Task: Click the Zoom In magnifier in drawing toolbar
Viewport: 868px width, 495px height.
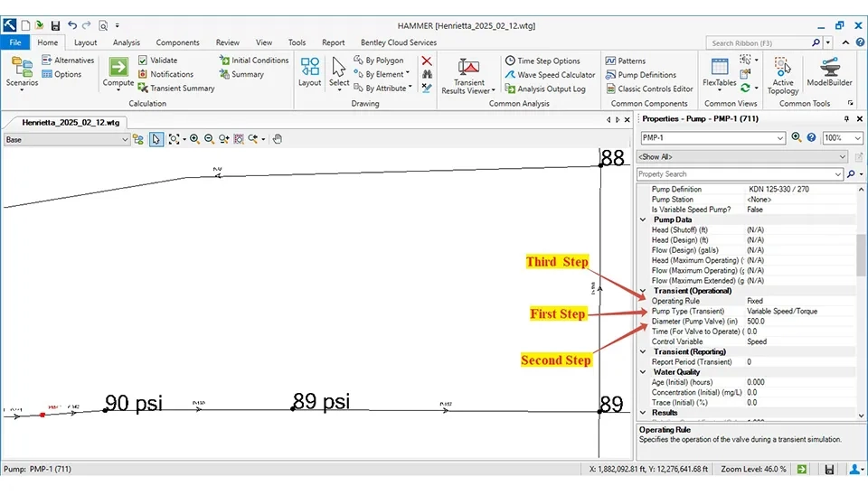Action: (194, 139)
